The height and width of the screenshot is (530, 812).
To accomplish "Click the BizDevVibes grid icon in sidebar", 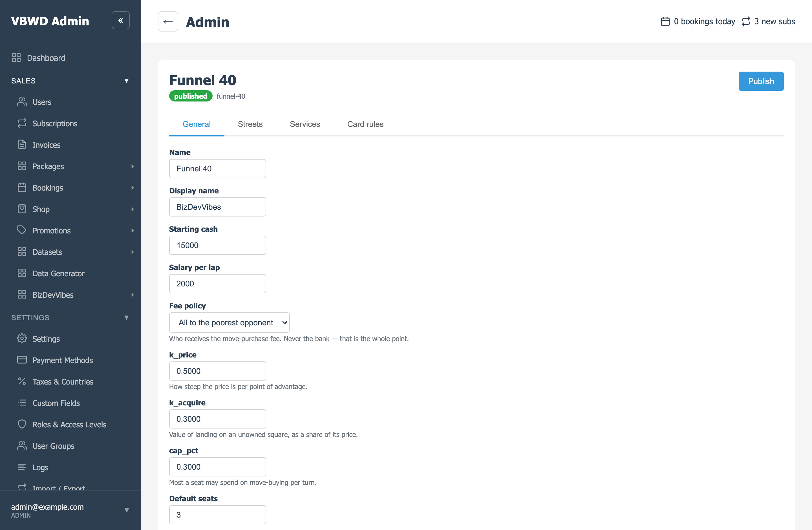I will click(22, 295).
